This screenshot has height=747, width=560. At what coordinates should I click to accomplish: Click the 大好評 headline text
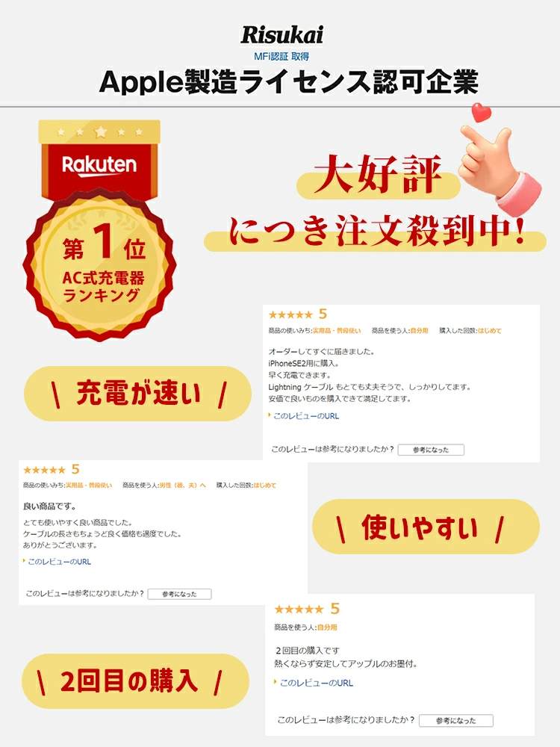377,174
